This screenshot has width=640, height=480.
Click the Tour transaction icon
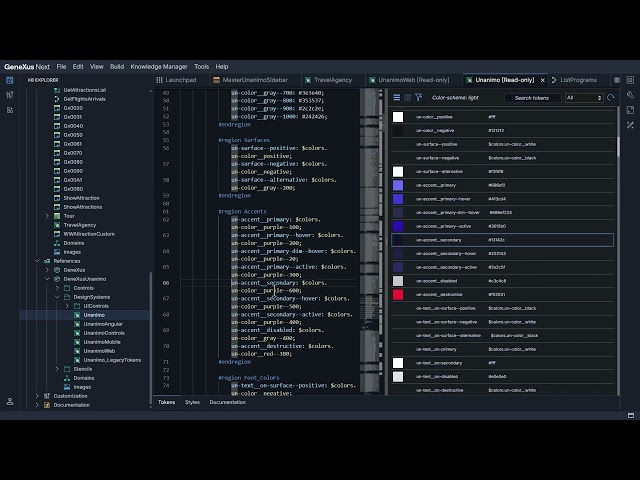57,216
